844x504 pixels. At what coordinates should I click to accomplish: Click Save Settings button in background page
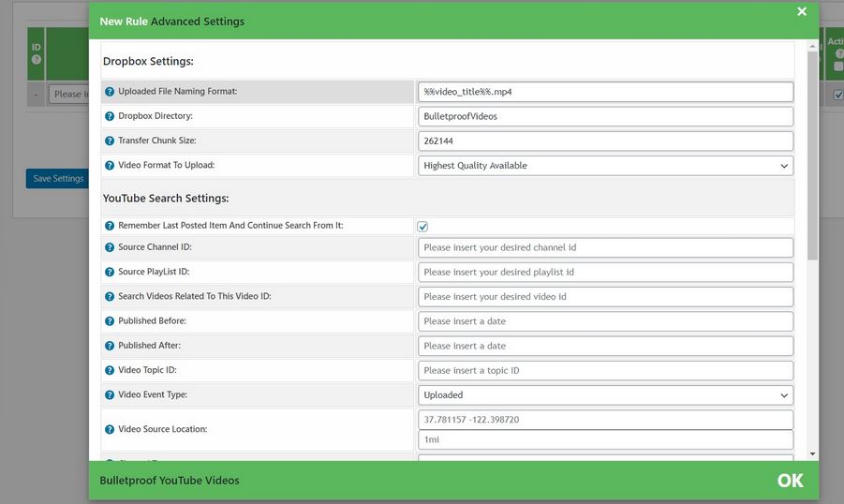[x=57, y=178]
